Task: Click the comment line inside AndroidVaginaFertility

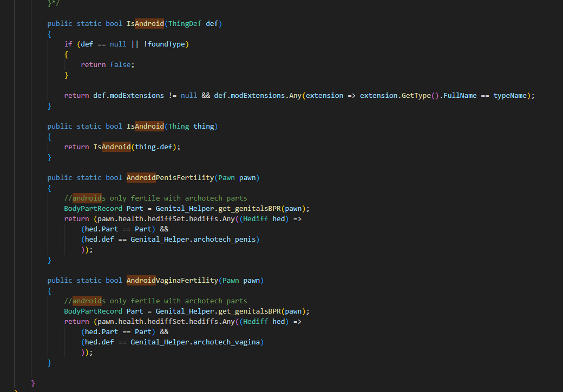Action: coord(155,301)
